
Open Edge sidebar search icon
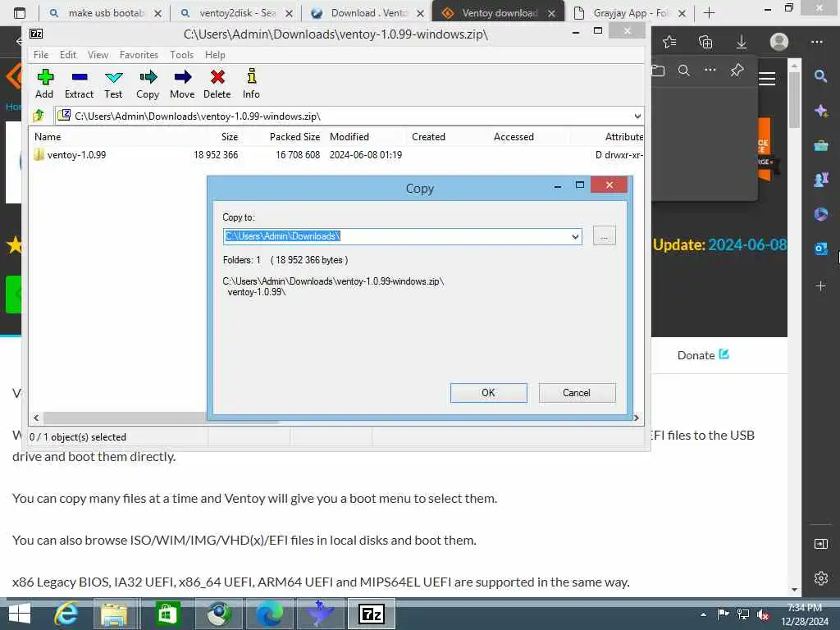pos(820,76)
